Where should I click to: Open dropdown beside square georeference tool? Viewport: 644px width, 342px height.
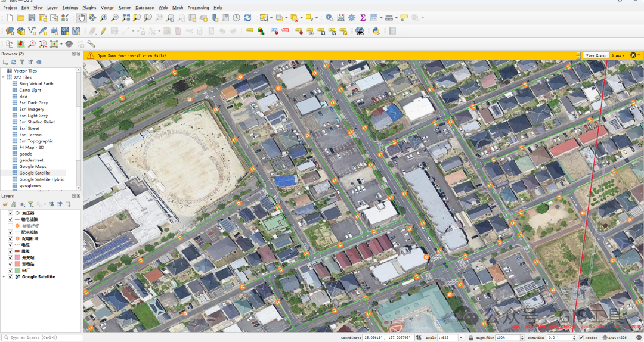click(61, 44)
